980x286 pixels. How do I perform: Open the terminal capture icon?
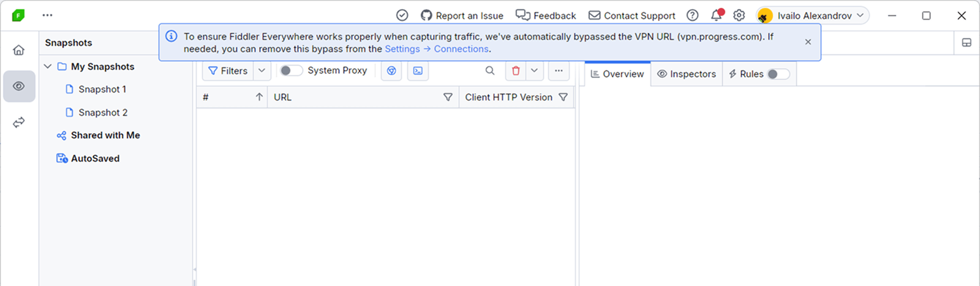coord(418,71)
